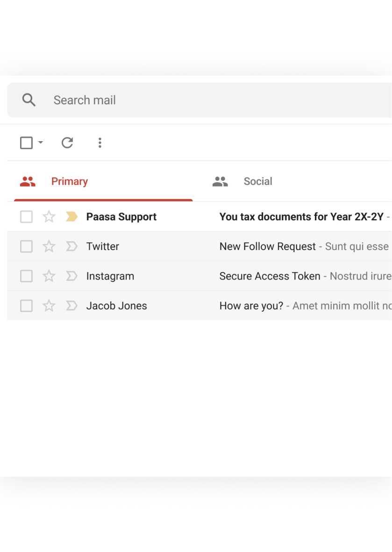Screen dimensions: 392x552
Task: Open the Paasa Support sender name
Action: click(121, 217)
